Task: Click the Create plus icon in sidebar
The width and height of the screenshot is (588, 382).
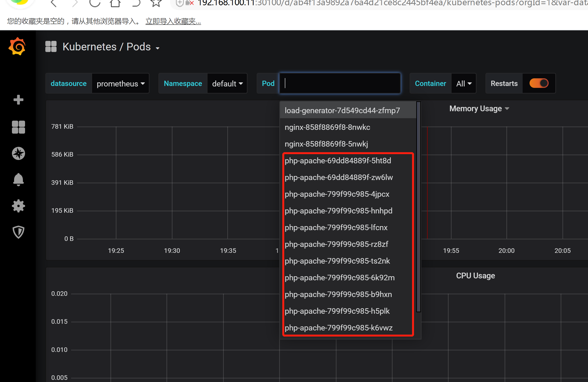Action: click(x=18, y=100)
